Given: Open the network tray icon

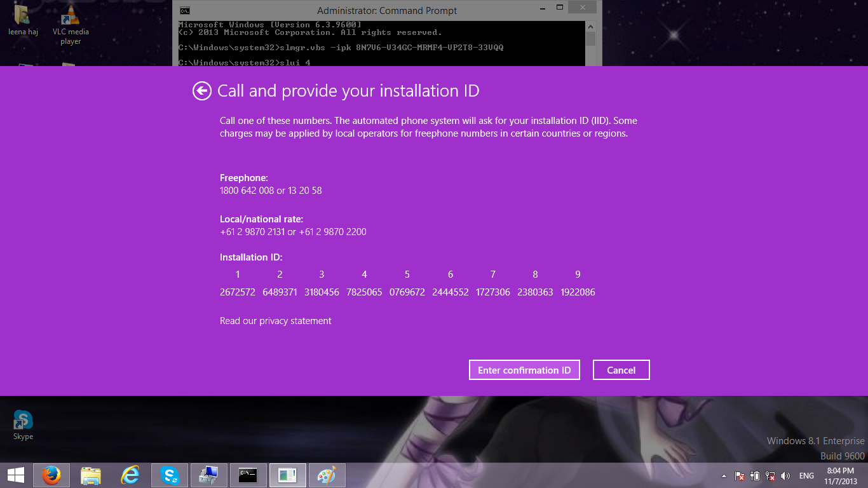Looking at the screenshot, I should coord(770,476).
